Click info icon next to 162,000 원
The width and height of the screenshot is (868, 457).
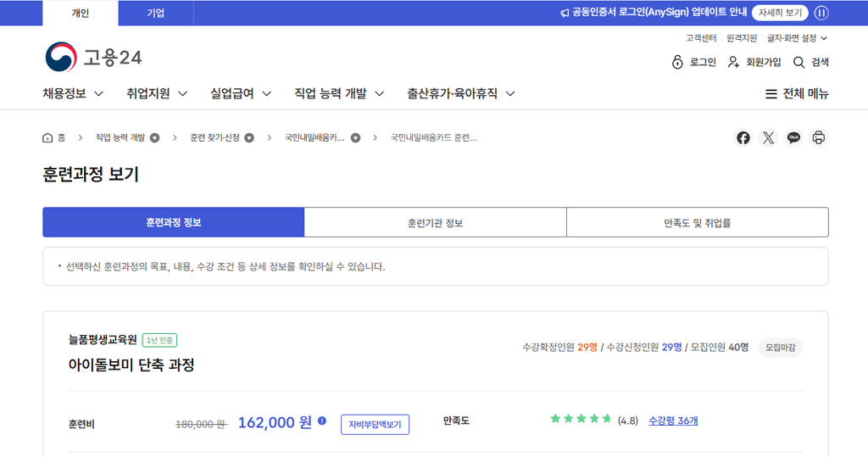pyautogui.click(x=322, y=421)
